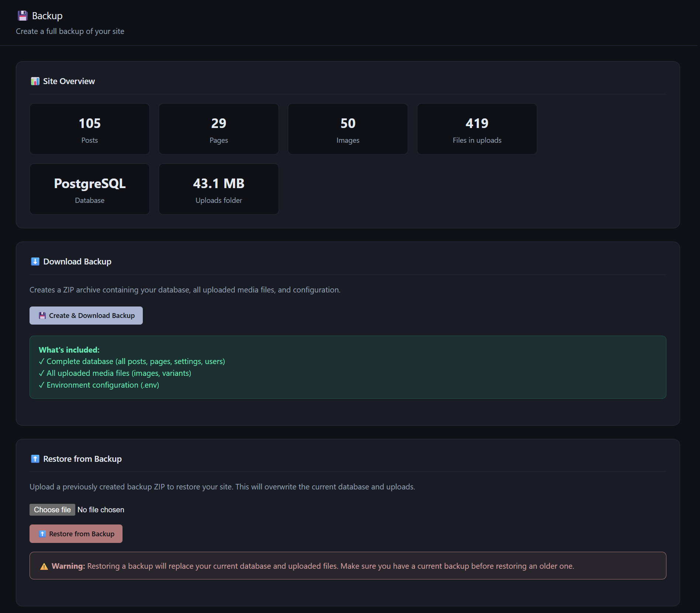Screen dimensions: 700x613
Task: Click 'Environment configuration (.env)' checklist line
Action: click(99, 385)
